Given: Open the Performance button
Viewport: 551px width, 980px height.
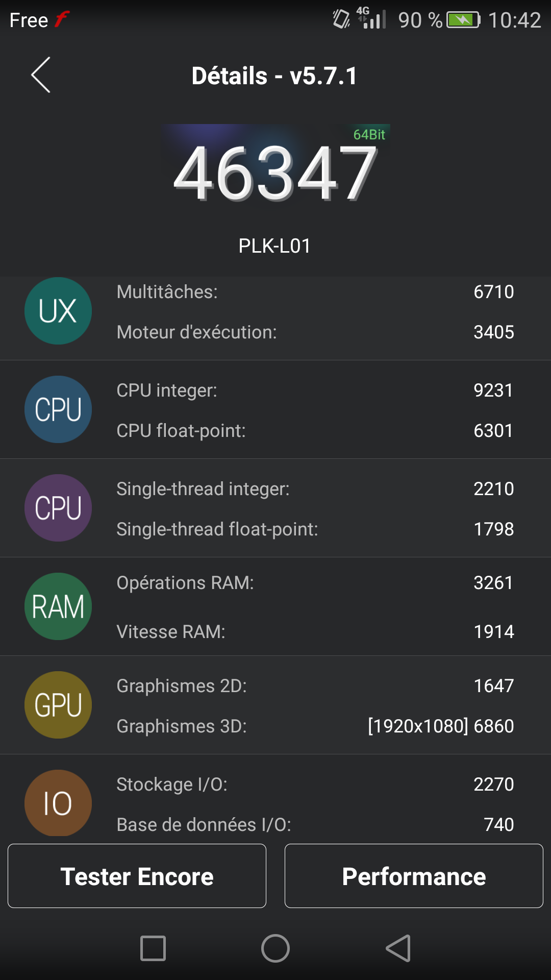Looking at the screenshot, I should [x=414, y=876].
